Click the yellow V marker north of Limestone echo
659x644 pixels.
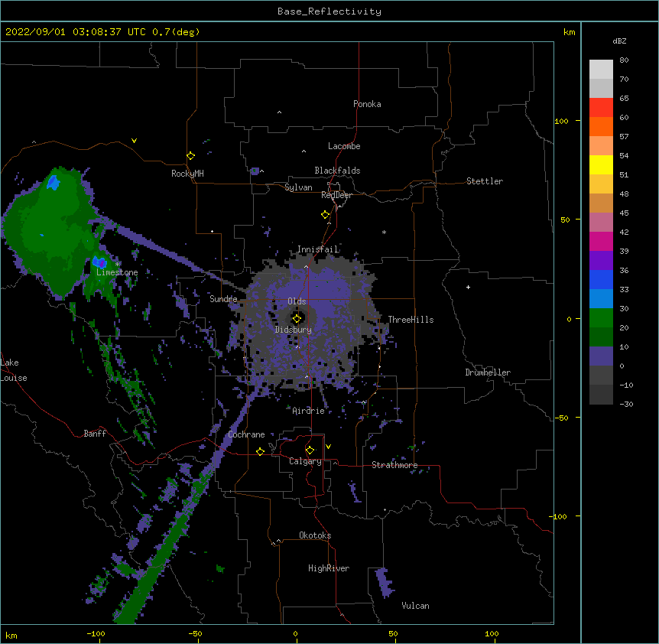pyautogui.click(x=134, y=141)
